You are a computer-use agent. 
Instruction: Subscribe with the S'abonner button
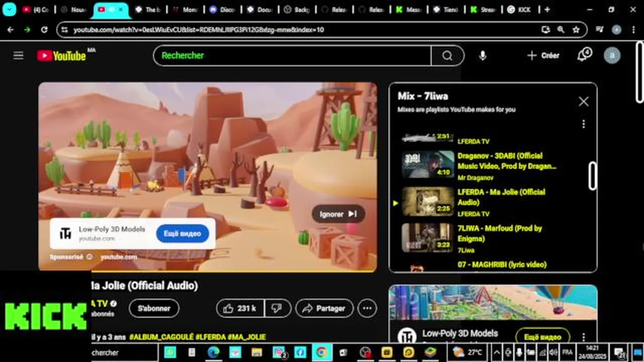click(154, 308)
